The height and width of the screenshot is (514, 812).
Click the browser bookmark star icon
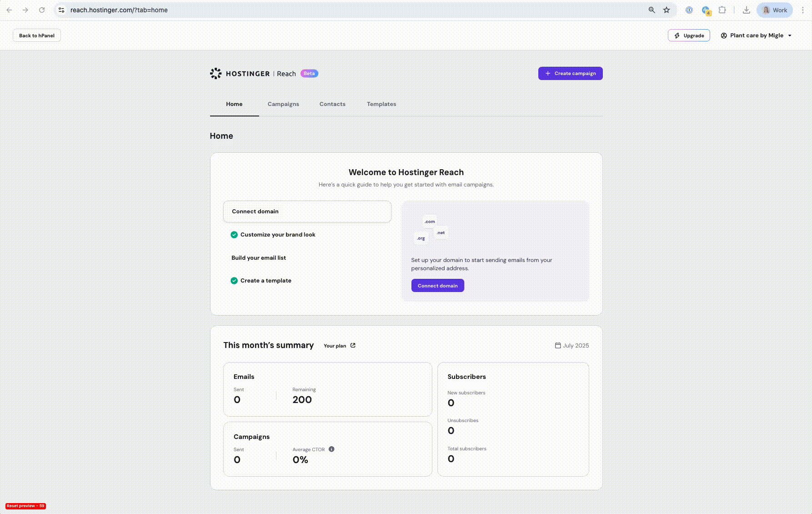point(667,10)
